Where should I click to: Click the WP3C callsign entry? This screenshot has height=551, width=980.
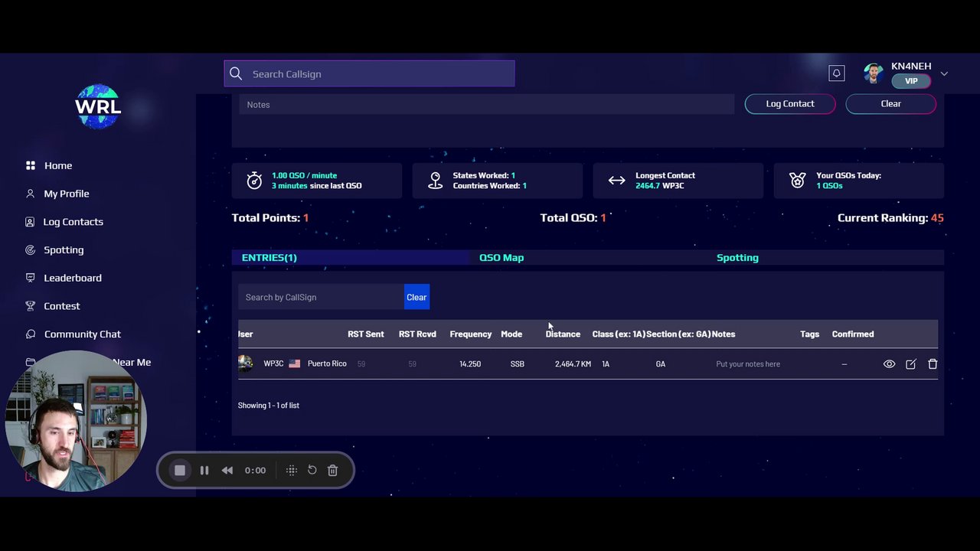(273, 364)
